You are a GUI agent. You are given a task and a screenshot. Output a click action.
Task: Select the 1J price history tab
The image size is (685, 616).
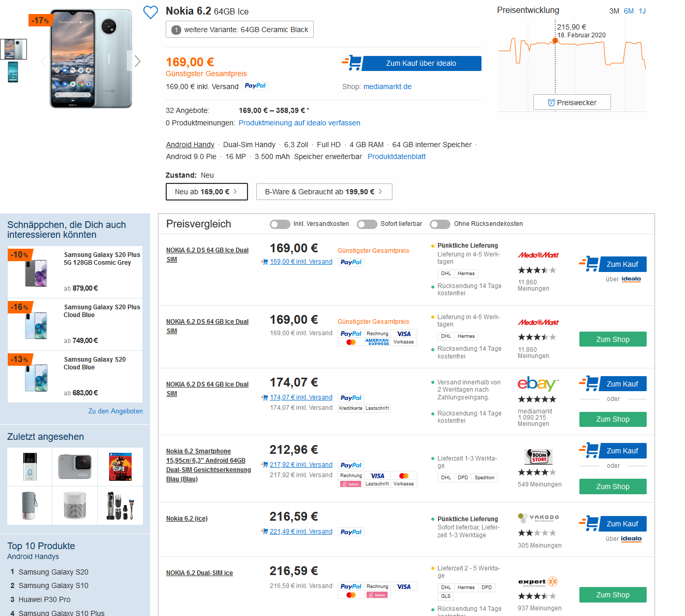coord(642,11)
